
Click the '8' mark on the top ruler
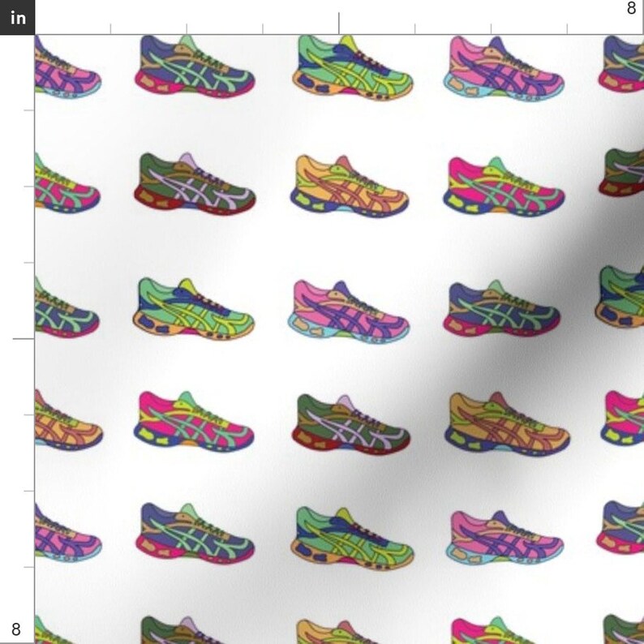tap(631, 8)
